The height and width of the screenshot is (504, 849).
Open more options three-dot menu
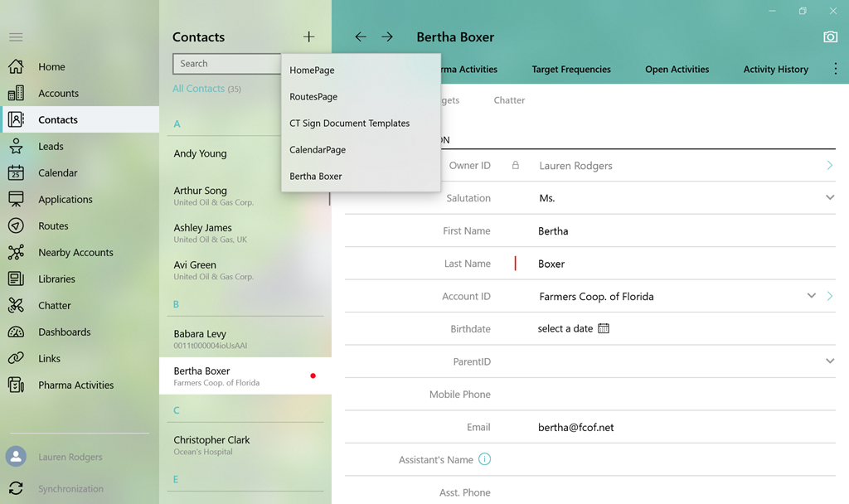coord(835,70)
